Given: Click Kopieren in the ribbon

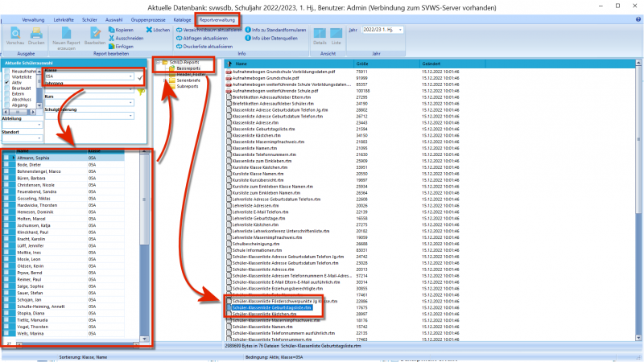Looking at the screenshot, I should [x=121, y=30].
